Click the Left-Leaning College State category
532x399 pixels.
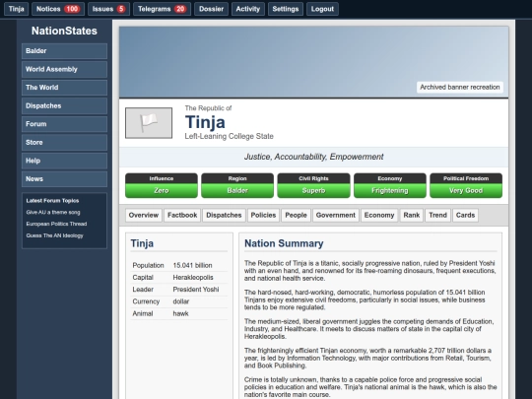tap(229, 136)
